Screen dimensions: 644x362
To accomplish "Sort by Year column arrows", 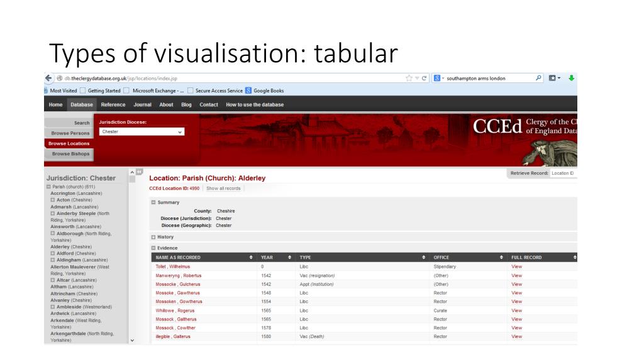I will (x=289, y=257).
